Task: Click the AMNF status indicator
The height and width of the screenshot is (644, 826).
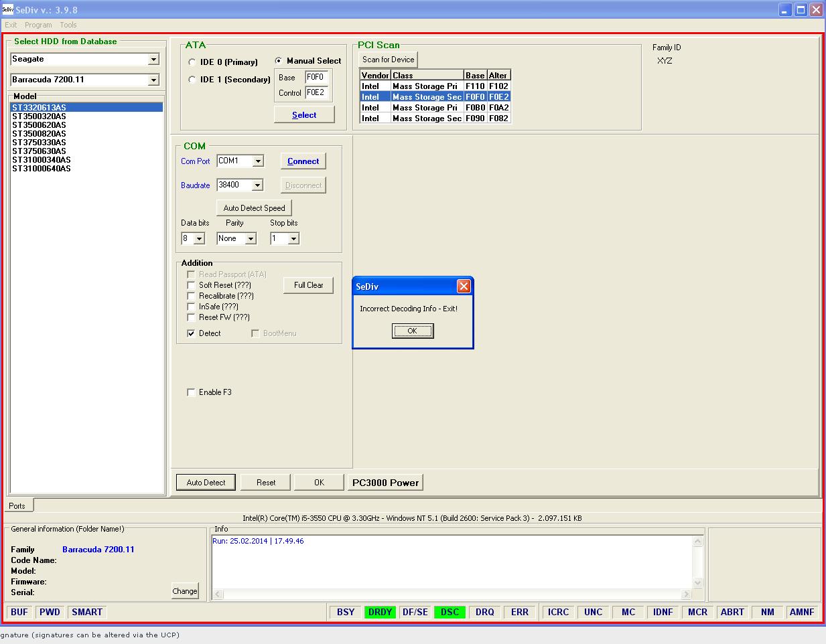Action: coord(802,612)
